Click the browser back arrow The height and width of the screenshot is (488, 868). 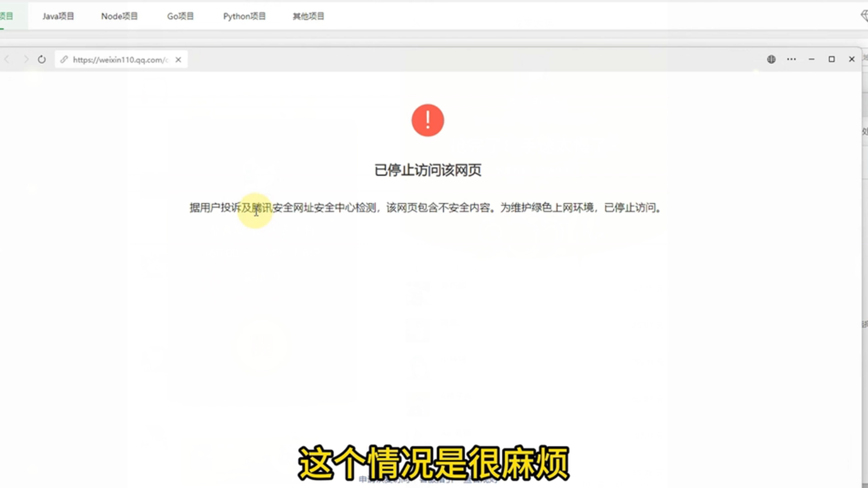pos(7,59)
